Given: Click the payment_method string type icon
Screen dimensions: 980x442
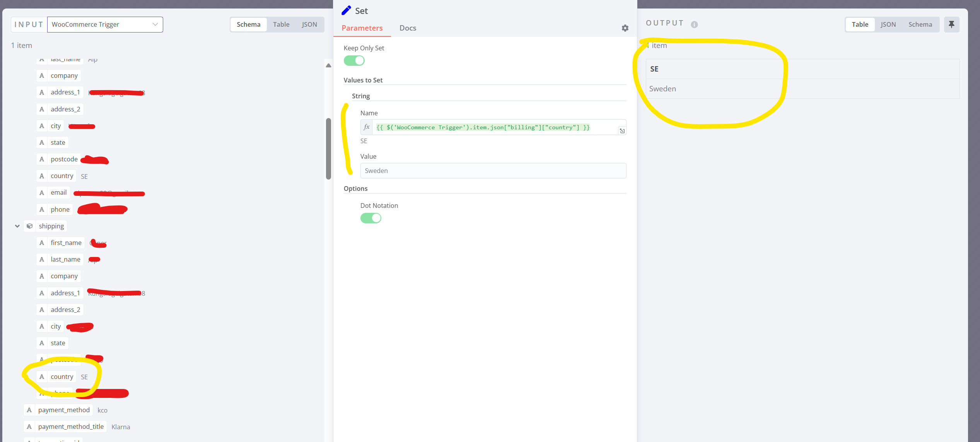Looking at the screenshot, I should [x=29, y=410].
